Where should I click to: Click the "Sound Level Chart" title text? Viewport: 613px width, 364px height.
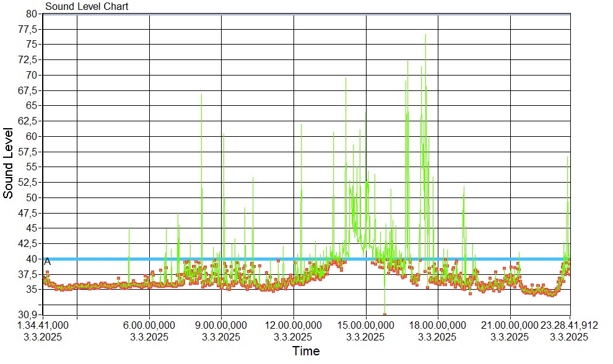point(87,7)
